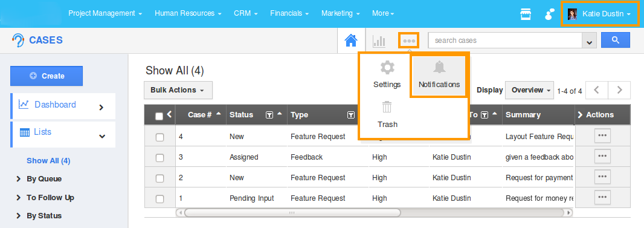Open the Cases home icon
Image resolution: width=644 pixels, height=228 pixels.
351,41
